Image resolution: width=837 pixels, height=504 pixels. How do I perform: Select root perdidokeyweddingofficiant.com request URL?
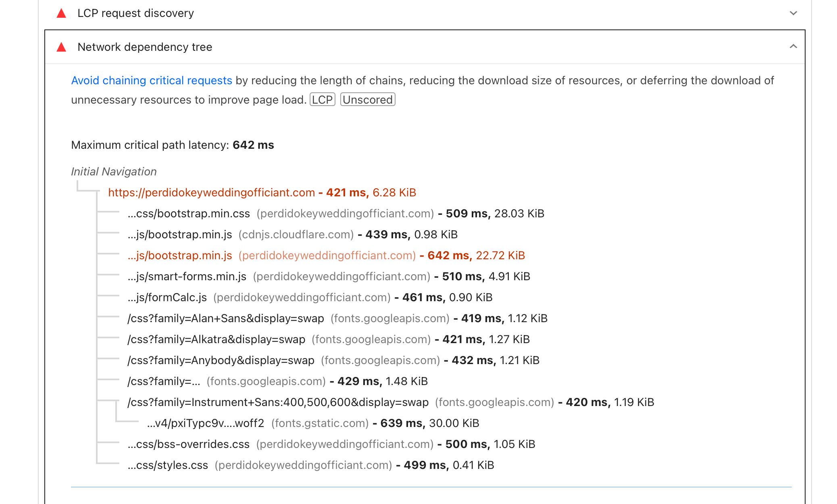pyautogui.click(x=211, y=193)
